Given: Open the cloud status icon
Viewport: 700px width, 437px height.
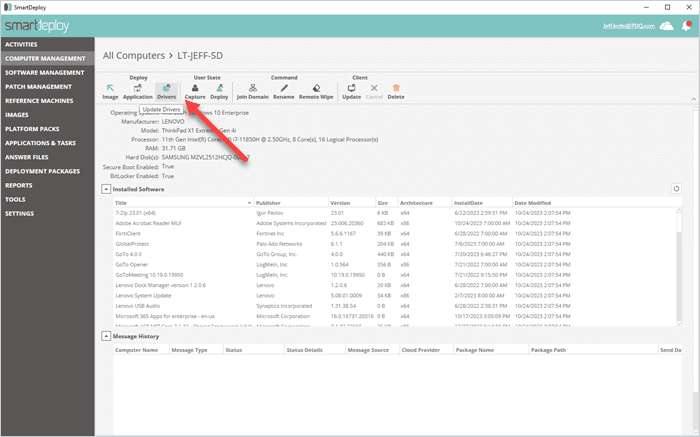Looking at the screenshot, I should click(667, 26).
